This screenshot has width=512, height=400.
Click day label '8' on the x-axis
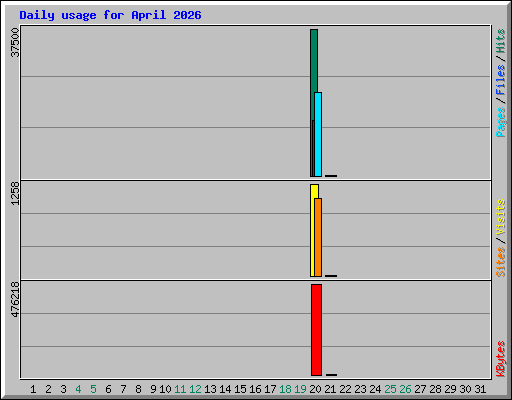point(138,389)
